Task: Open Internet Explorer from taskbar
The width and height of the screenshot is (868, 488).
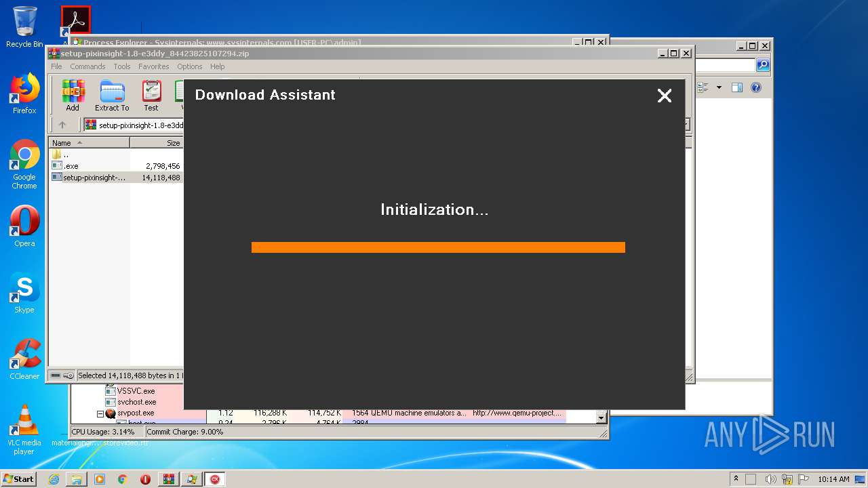Action: click(x=54, y=479)
